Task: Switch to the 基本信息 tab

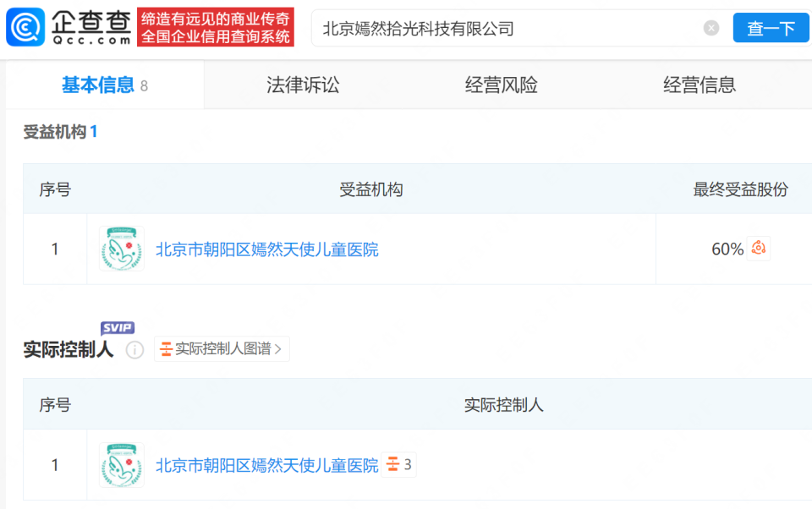Action: (105, 85)
